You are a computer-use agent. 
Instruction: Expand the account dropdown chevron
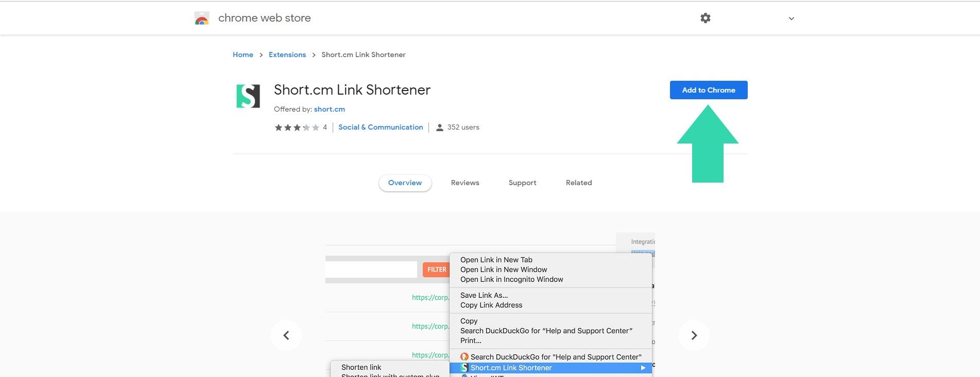pyautogui.click(x=792, y=19)
